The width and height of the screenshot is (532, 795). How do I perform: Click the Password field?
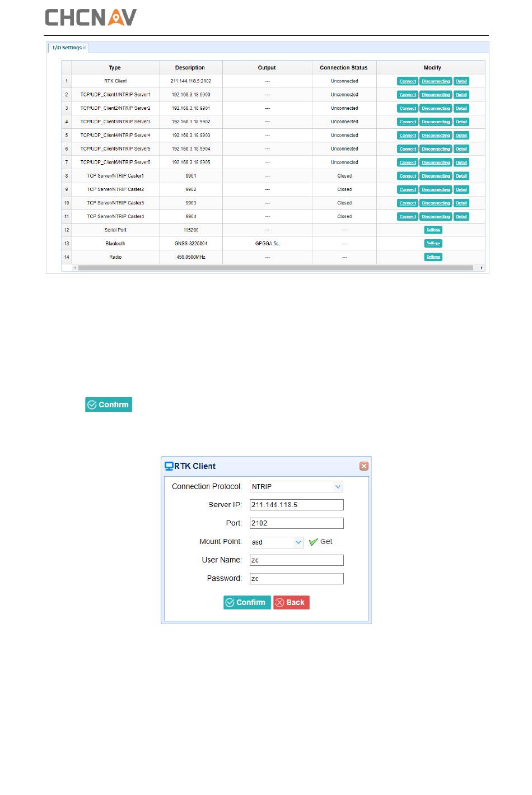tap(296, 579)
